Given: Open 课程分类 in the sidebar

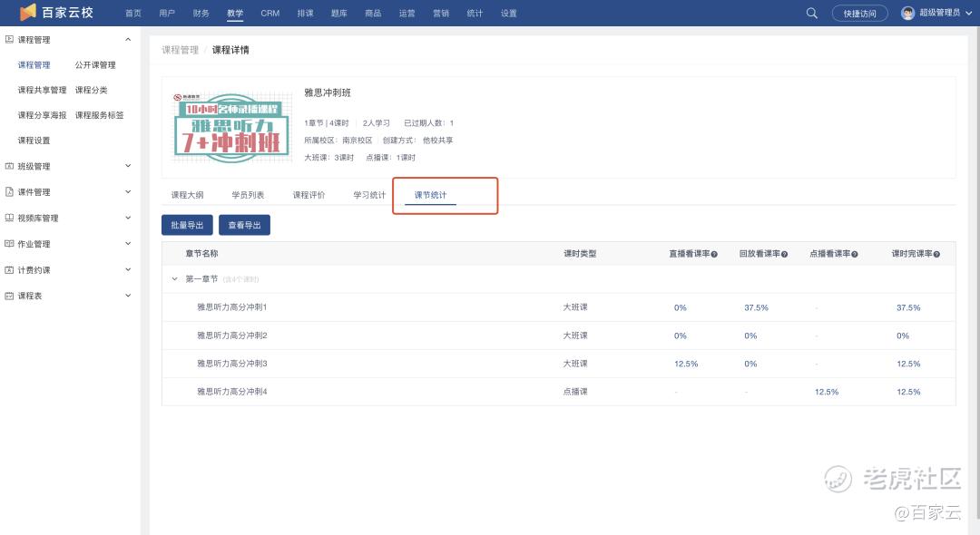Looking at the screenshot, I should click(92, 90).
